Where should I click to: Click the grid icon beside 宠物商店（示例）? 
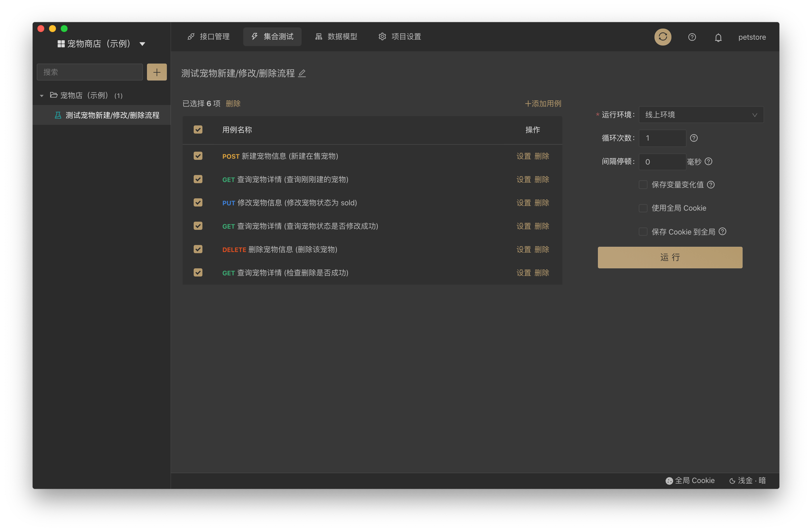click(x=61, y=44)
